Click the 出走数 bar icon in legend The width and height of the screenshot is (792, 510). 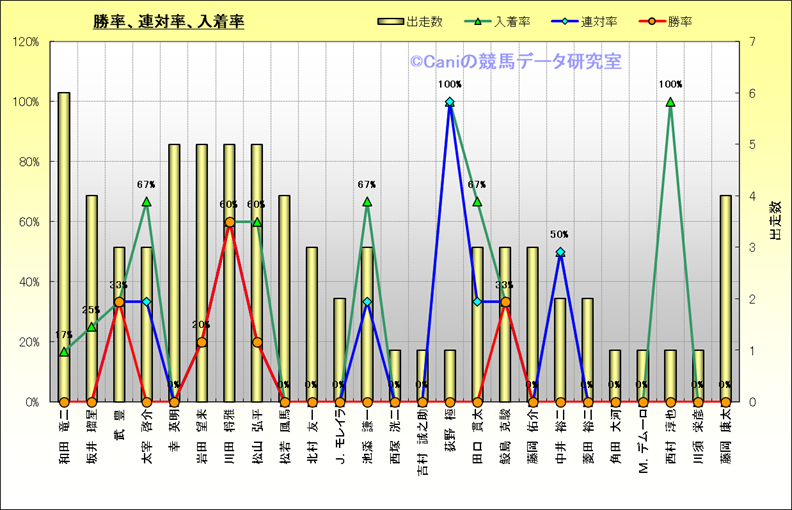[391, 21]
